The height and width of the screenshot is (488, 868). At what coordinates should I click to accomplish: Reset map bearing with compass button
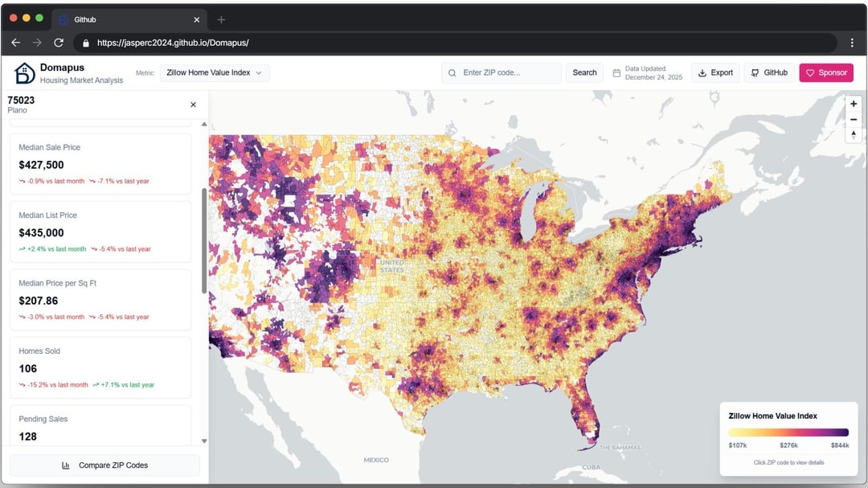854,134
